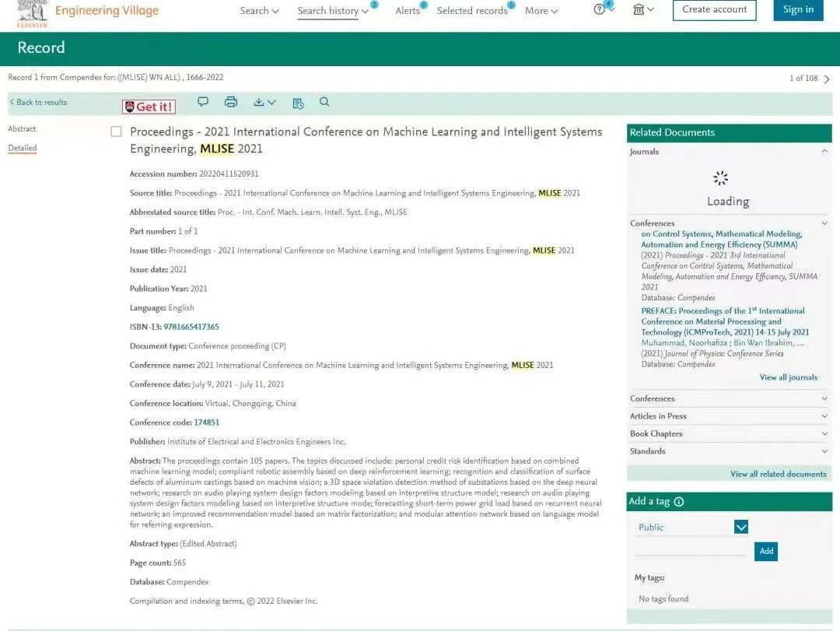Collapse the Journals section
Image resolution: width=840 pixels, height=631 pixels.
coord(824,152)
